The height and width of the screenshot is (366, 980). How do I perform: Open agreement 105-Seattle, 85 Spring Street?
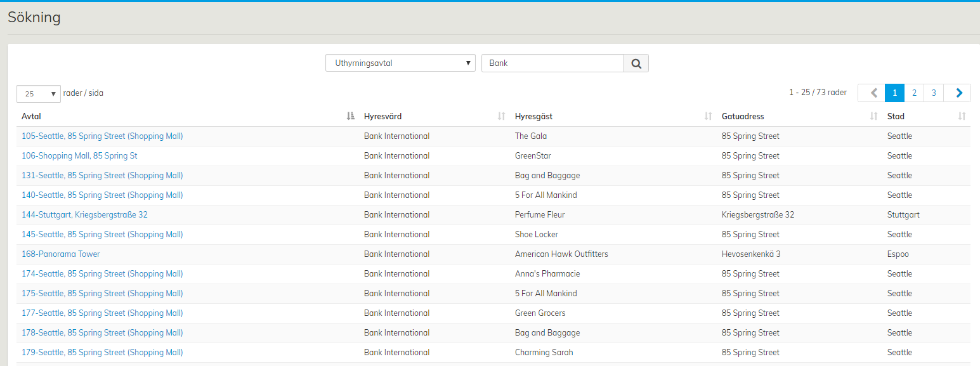102,136
